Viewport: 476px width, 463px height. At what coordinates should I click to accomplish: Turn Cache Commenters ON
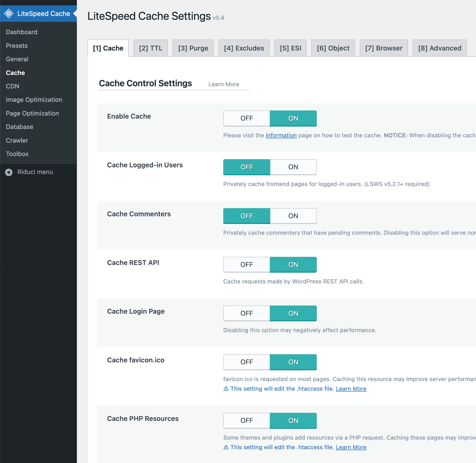point(293,216)
